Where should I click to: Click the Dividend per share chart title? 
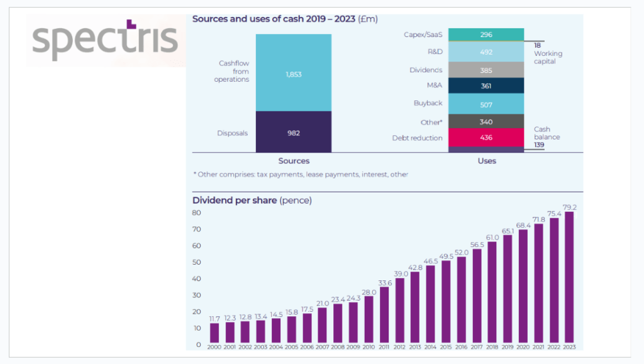coord(252,201)
